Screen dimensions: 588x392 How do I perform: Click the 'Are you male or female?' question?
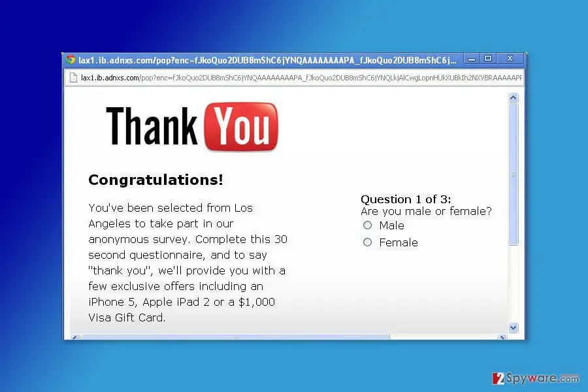point(426,211)
